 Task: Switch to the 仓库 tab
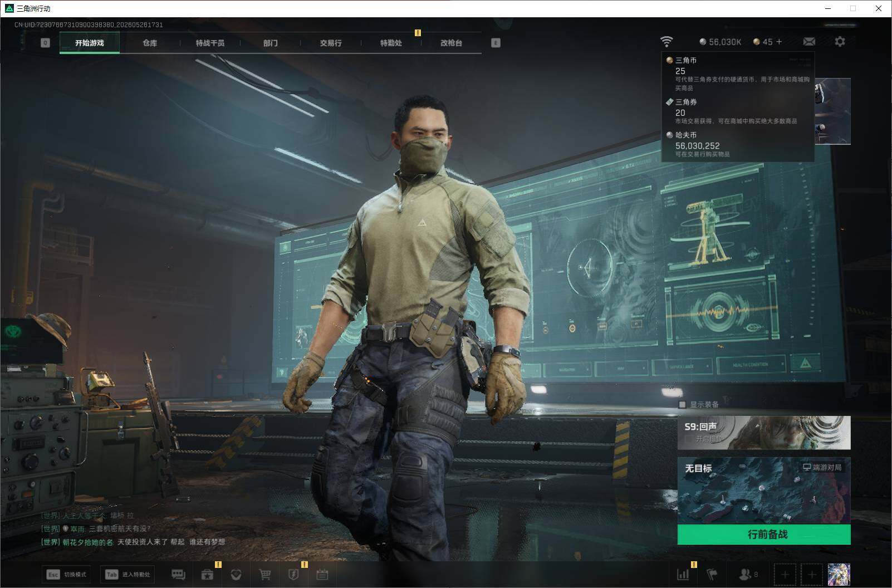tap(150, 43)
